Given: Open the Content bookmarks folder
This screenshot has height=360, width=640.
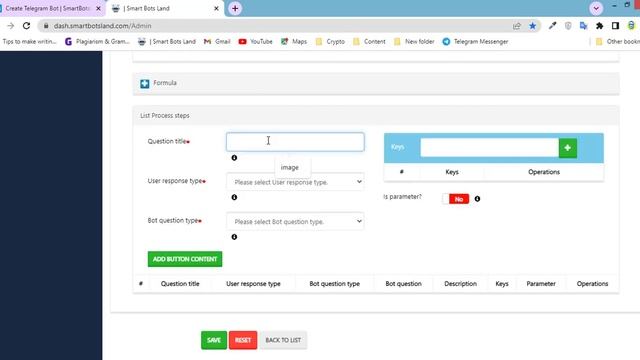Looking at the screenshot, I should coord(369,42).
